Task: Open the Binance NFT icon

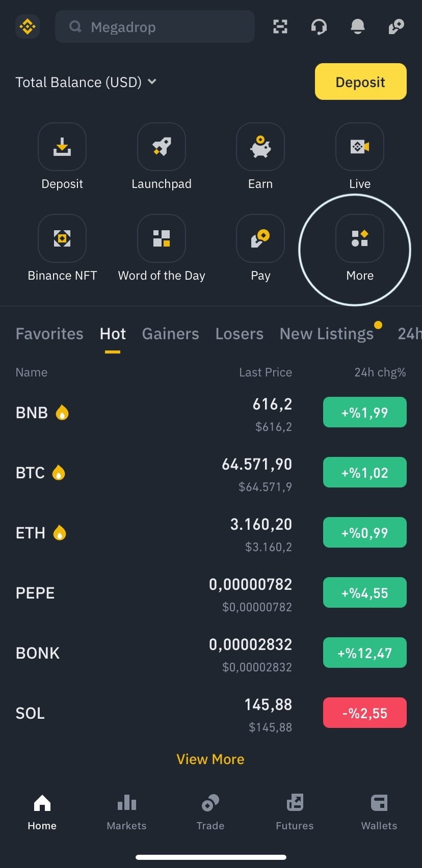Action: 62,238
